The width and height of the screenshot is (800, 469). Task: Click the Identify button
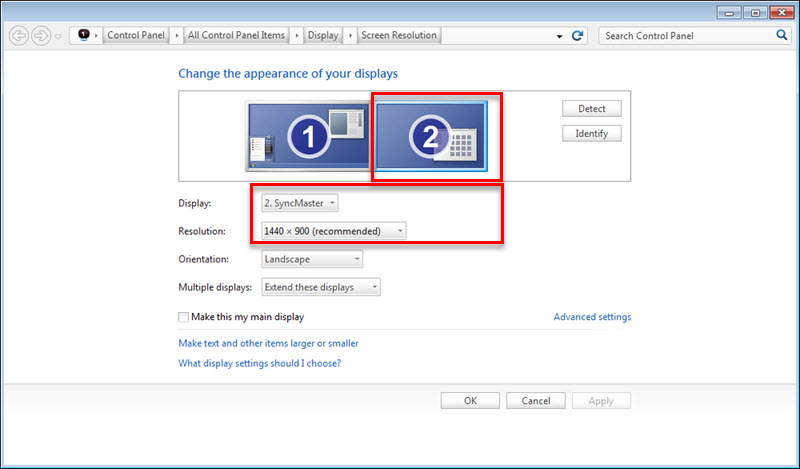(592, 133)
